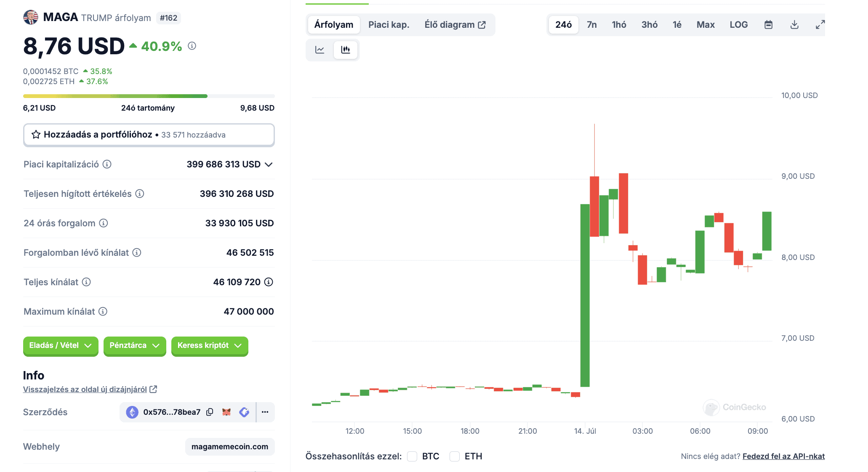Open more contract options ellipsis

[x=265, y=412]
